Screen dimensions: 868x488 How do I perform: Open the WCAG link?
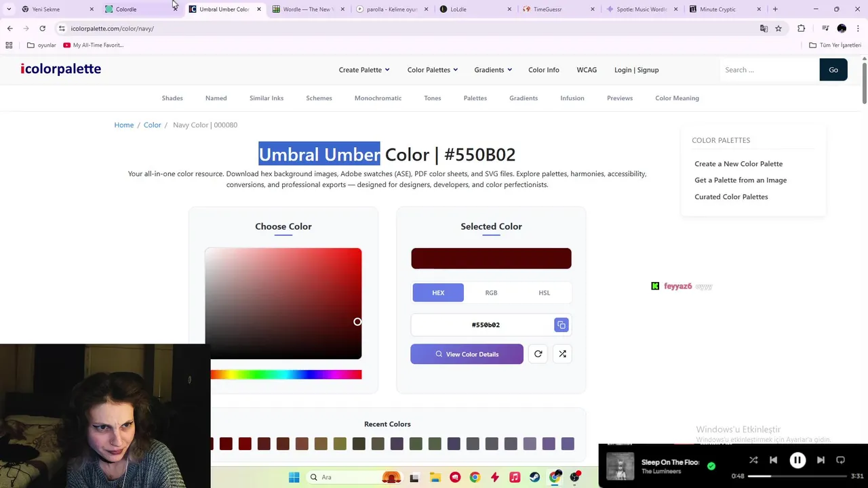pos(587,70)
